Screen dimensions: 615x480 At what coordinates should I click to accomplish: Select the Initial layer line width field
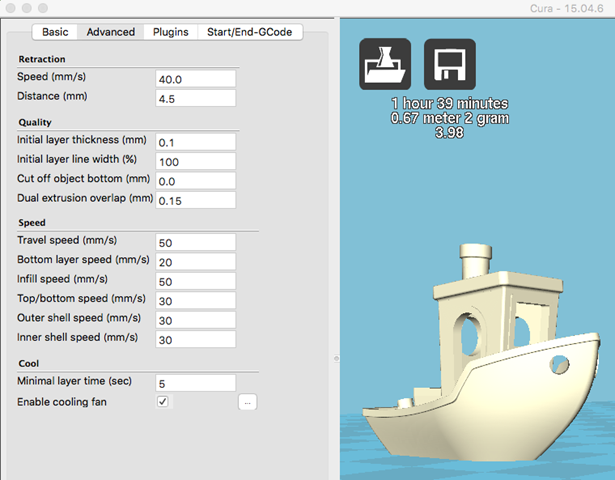[195, 161]
